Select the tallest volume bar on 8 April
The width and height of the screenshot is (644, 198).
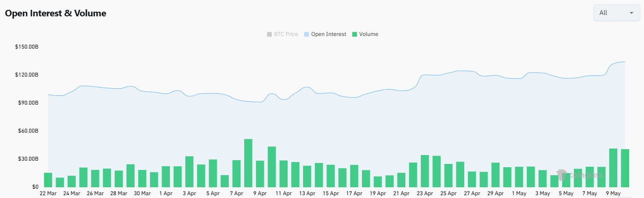[248, 163]
